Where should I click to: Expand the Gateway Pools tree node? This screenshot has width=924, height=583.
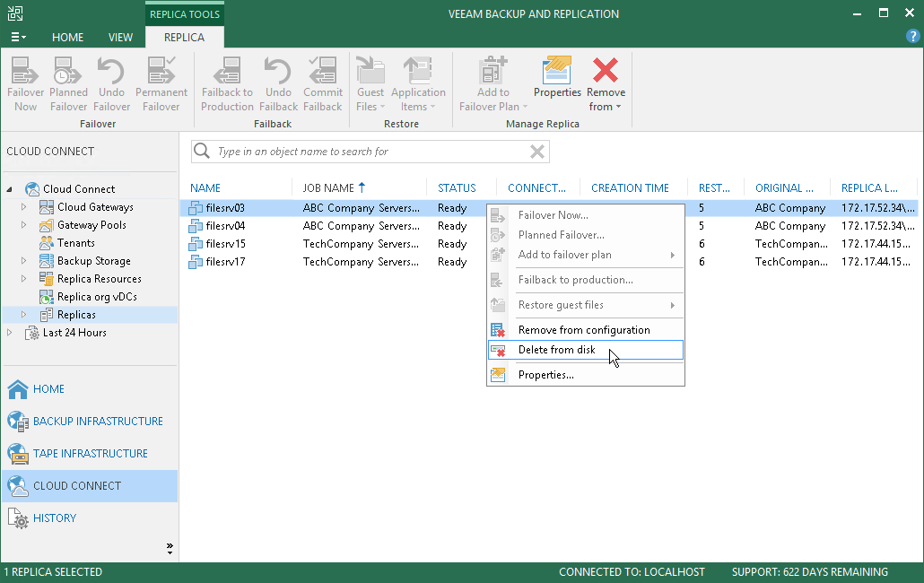click(23, 225)
